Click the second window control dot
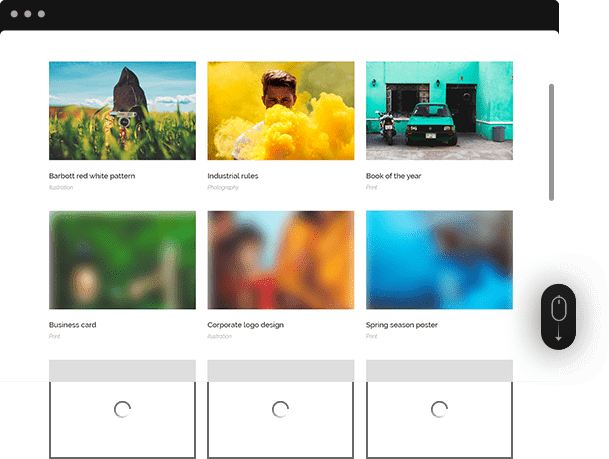Image resolution: width=609 pixels, height=459 pixels. coord(28,14)
